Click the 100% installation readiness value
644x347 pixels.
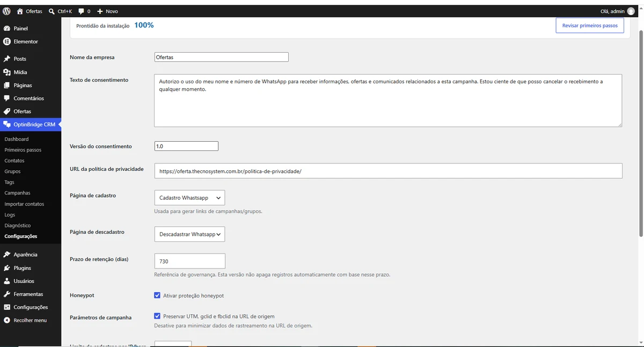click(144, 25)
